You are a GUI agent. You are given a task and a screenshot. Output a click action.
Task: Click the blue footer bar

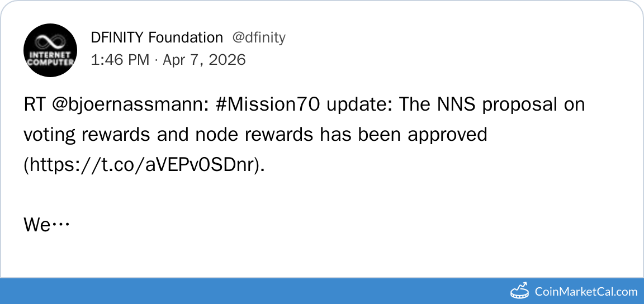click(280, 291)
